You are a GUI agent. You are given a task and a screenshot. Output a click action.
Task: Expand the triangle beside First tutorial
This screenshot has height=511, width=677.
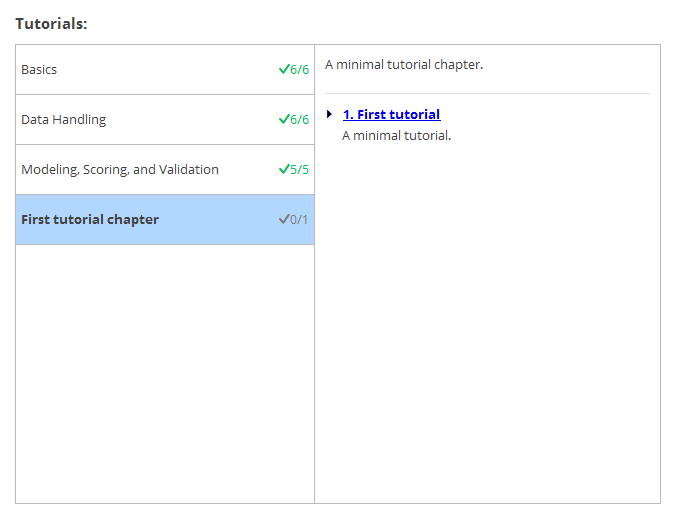tap(330, 114)
